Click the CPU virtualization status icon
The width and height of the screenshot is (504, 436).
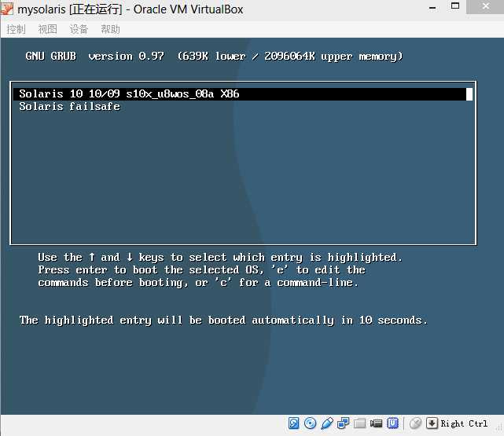tap(393, 423)
